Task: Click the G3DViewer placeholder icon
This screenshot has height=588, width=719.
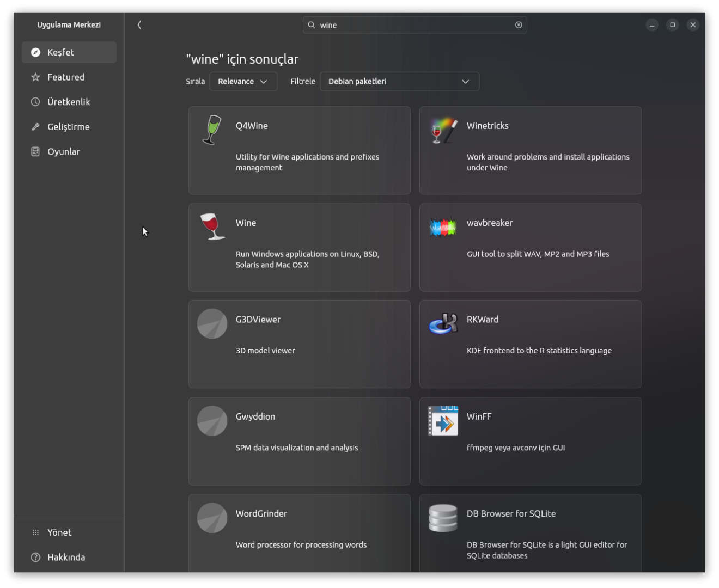Action: point(212,324)
